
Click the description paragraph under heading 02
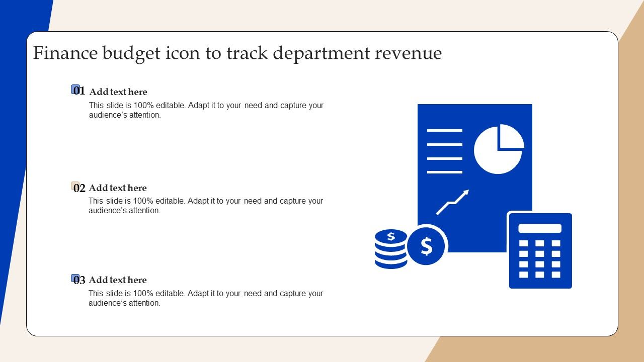[206, 206]
